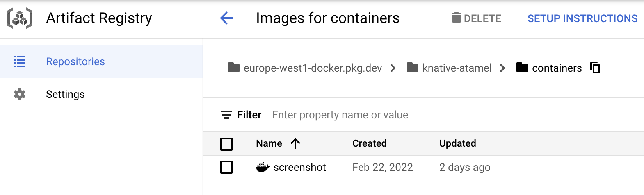Click the Filter lines icon
Image resolution: width=644 pixels, height=195 pixels.
226,115
